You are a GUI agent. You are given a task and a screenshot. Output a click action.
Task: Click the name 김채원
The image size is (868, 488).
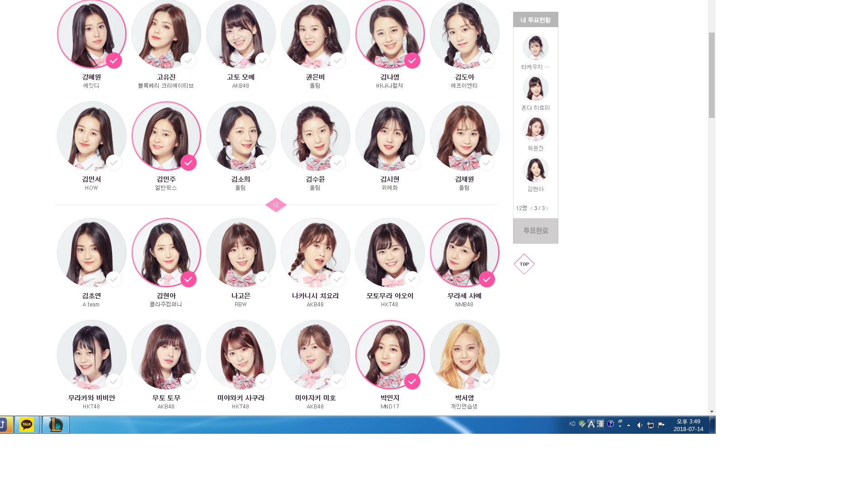pos(464,179)
